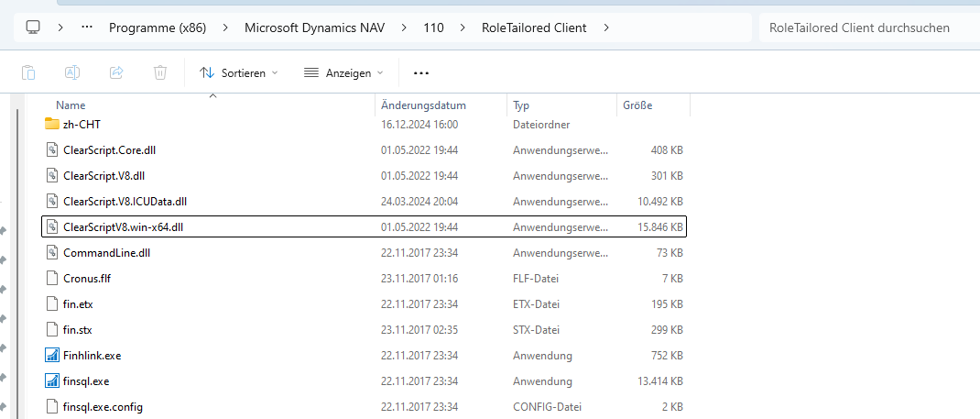Expand chevron after RoleTailored Client breadcrumb

click(x=606, y=28)
